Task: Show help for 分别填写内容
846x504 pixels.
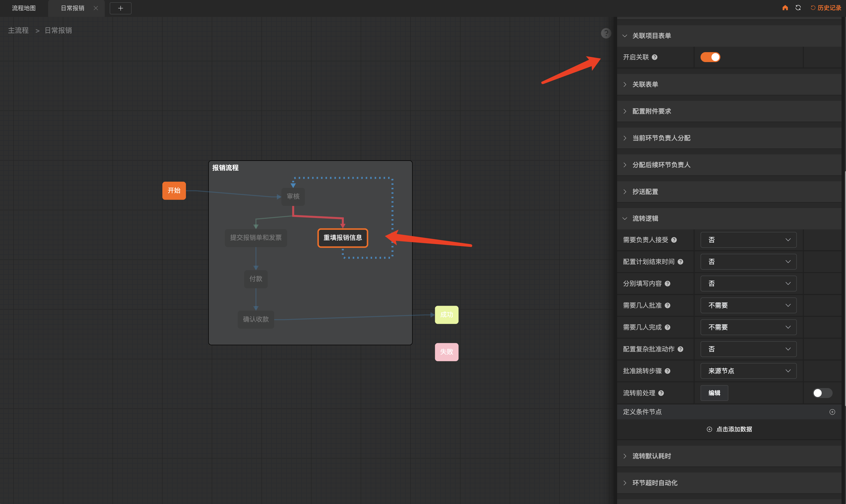Action: 668,284
